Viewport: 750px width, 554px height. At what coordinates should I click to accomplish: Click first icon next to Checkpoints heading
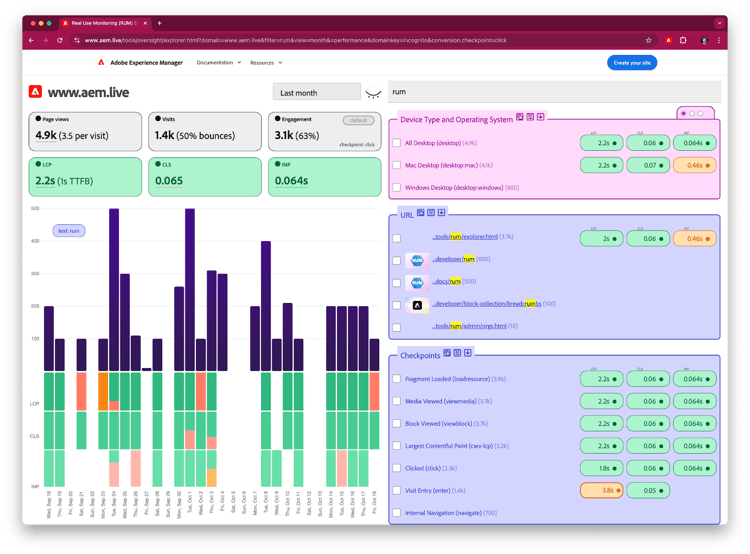point(447,353)
